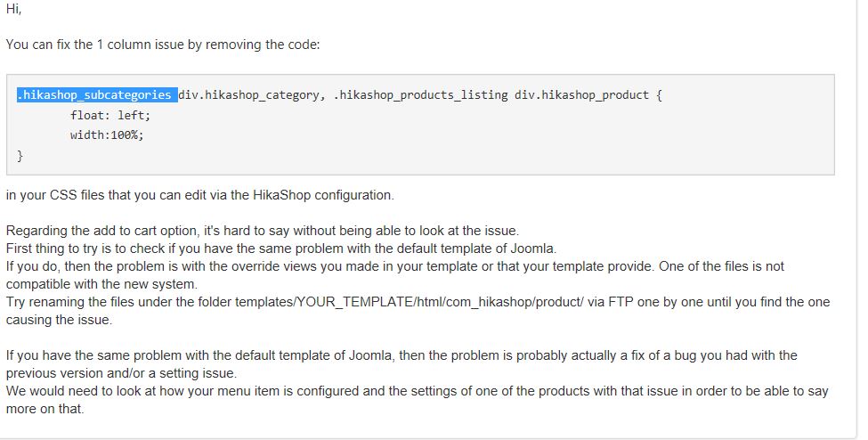868x440 pixels.
Task: Place cursor on the "width:100%;" line
Action: click(107, 135)
